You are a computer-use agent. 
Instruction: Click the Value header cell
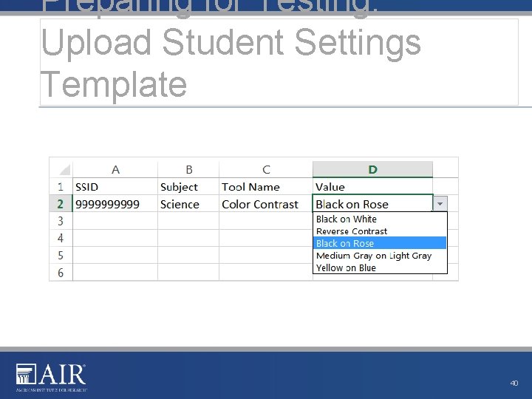tap(372, 187)
